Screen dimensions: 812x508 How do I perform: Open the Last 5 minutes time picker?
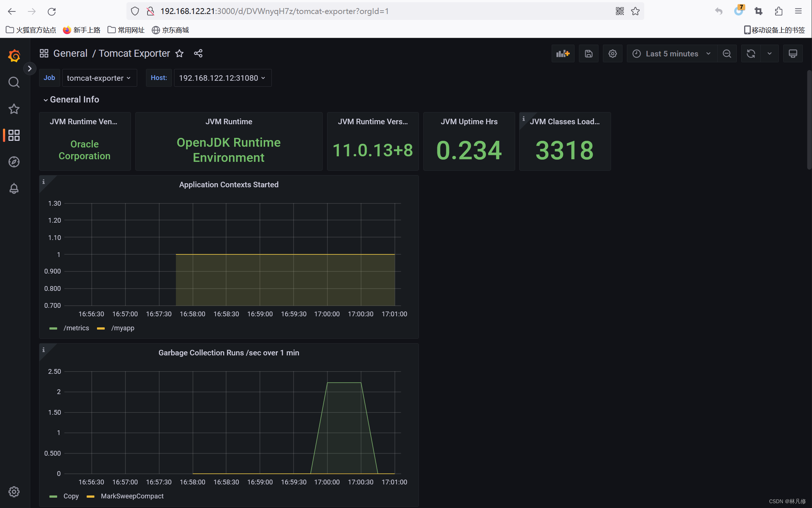pyautogui.click(x=672, y=54)
